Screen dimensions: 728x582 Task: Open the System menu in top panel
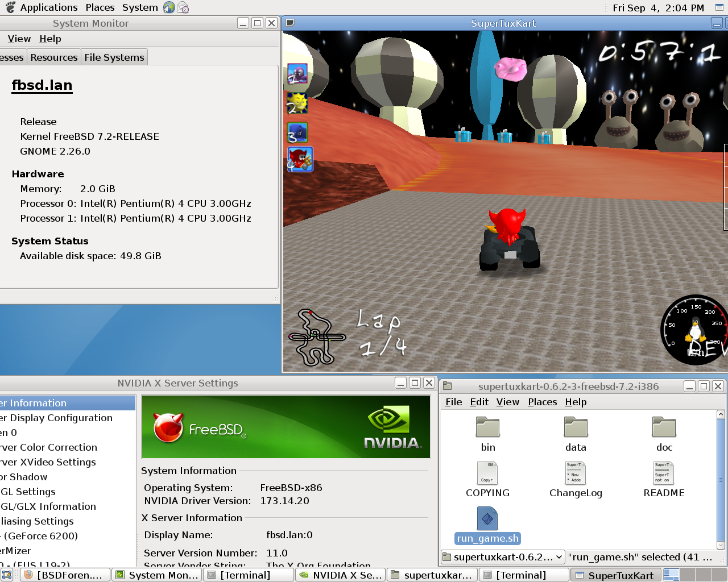[x=140, y=7]
